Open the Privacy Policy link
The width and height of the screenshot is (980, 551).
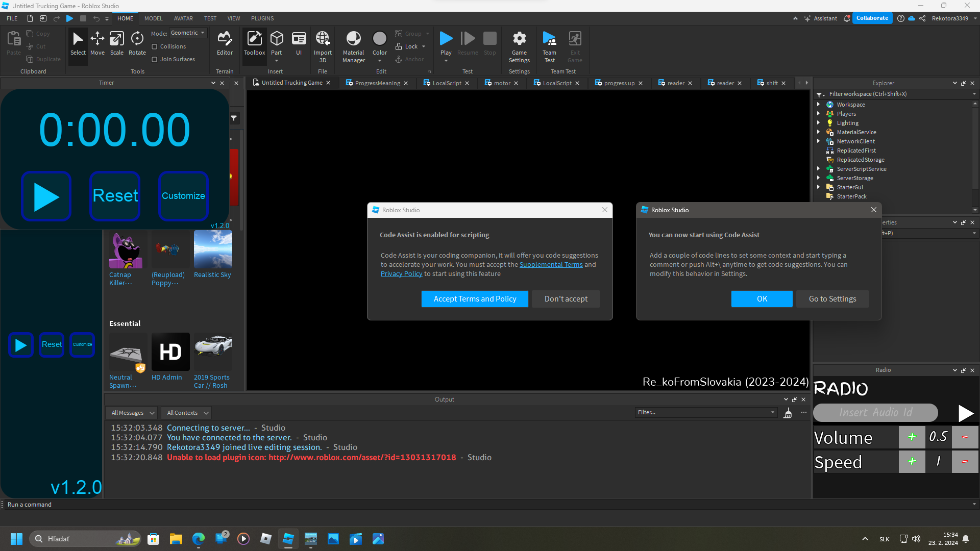[x=401, y=273]
